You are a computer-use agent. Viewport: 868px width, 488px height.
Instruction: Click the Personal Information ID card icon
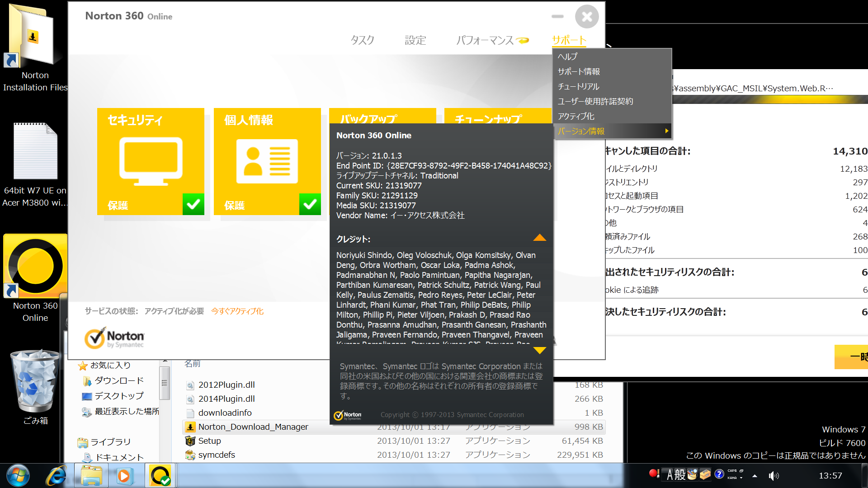267,161
